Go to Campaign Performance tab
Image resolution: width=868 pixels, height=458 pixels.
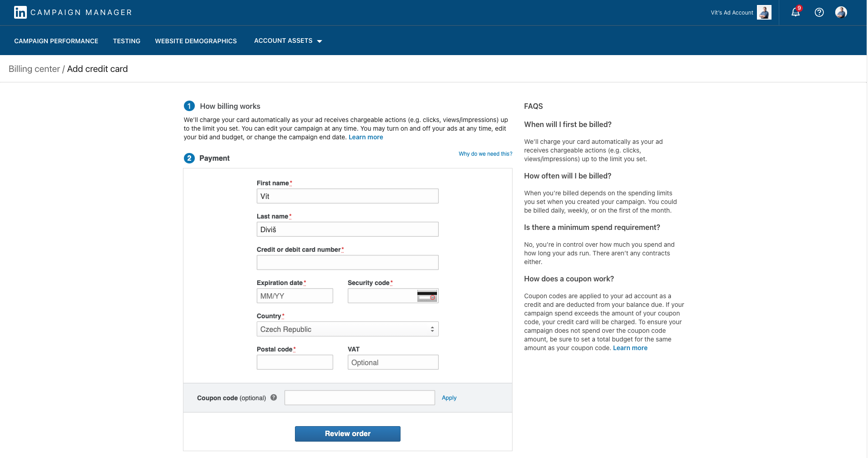tap(56, 41)
